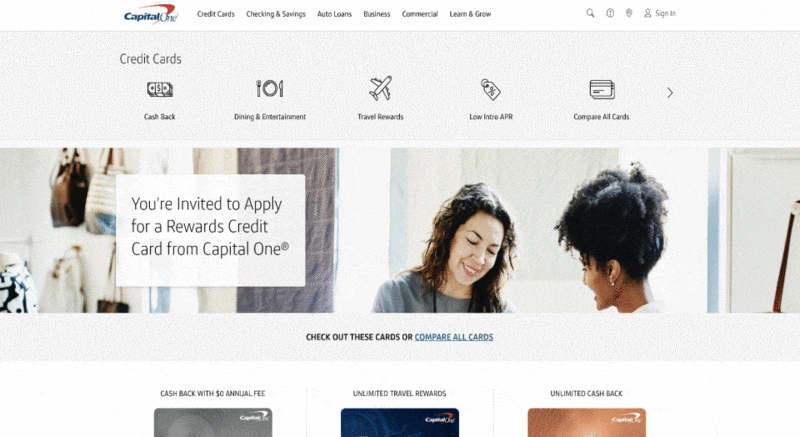Open the Compare All Cards icon
Image resolution: width=800 pixels, height=437 pixels.
tap(602, 89)
